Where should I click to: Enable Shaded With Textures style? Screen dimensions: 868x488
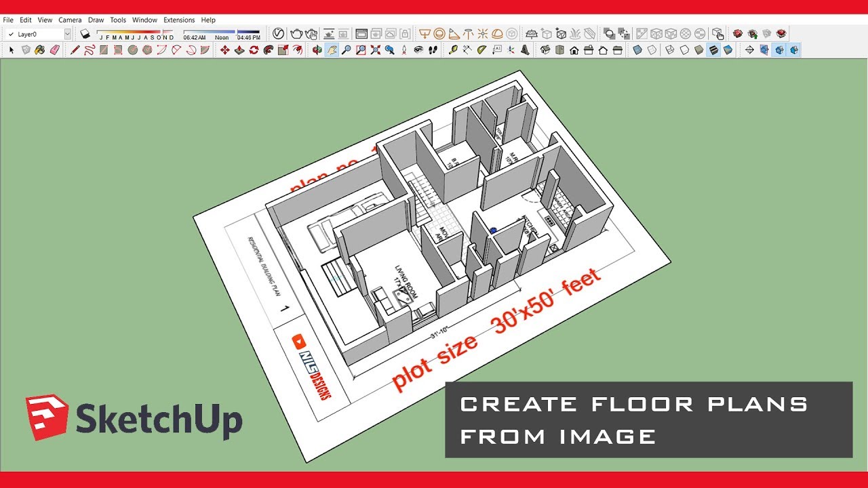tap(713, 50)
